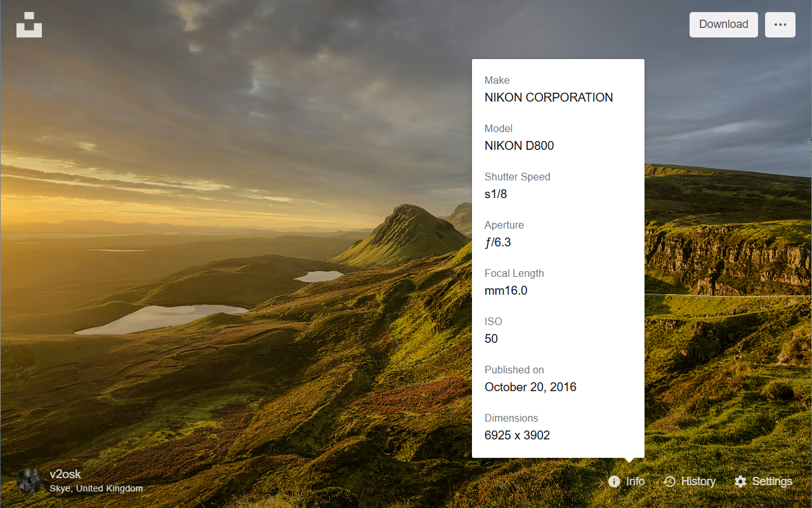Click the gear icon next to Settings label
This screenshot has width=812, height=508.
point(740,481)
